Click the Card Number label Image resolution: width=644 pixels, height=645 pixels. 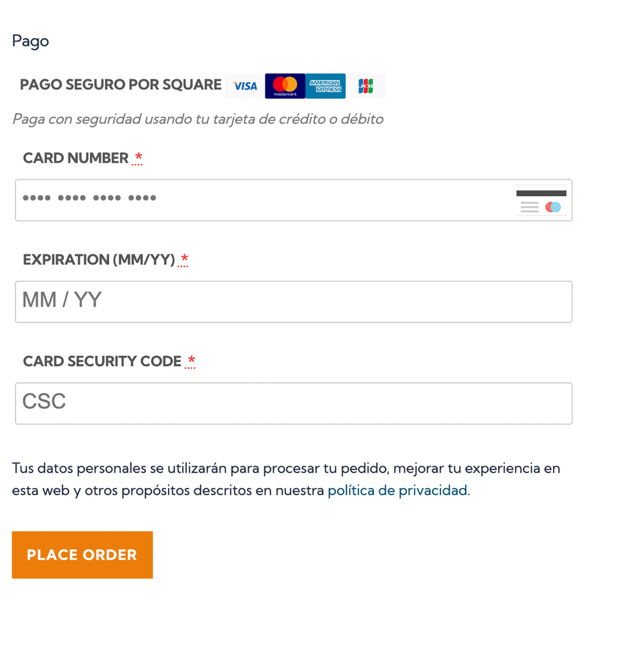76,158
